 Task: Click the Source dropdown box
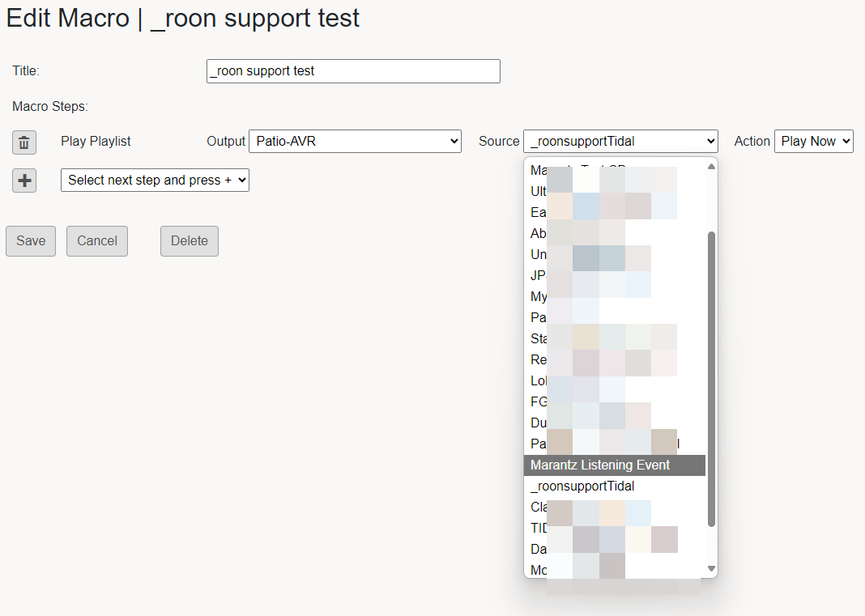click(x=620, y=142)
